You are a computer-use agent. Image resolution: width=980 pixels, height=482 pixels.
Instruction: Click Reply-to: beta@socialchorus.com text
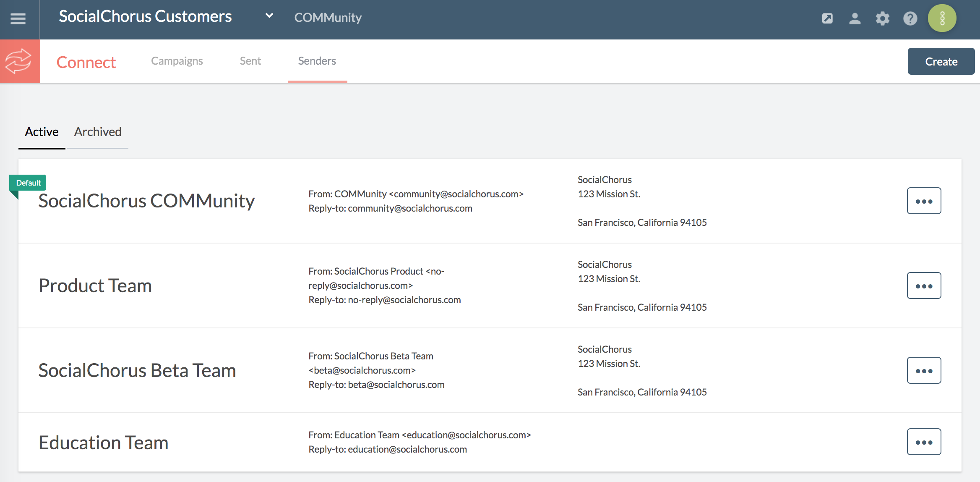click(x=376, y=385)
